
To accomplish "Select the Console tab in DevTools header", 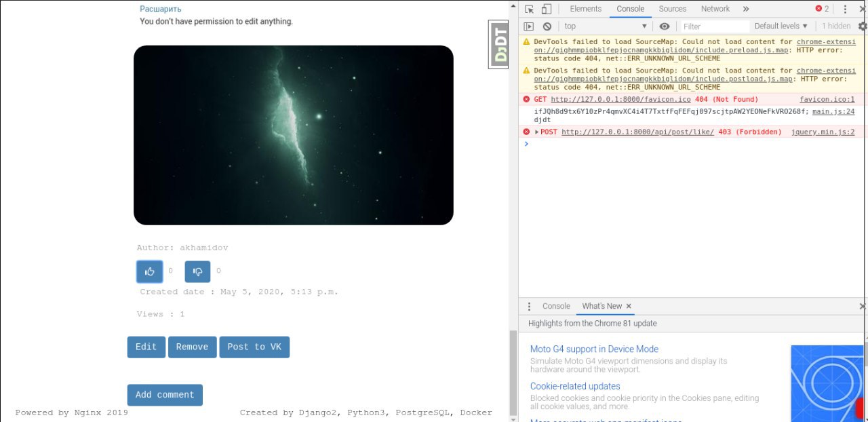I will 631,9.
